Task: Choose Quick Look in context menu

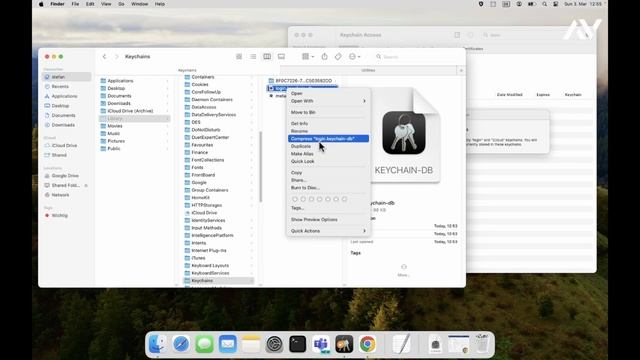Action: 329,161
